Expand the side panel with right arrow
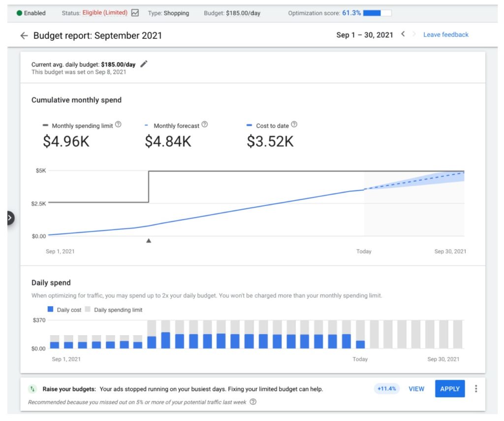504x421 pixels. [9, 218]
